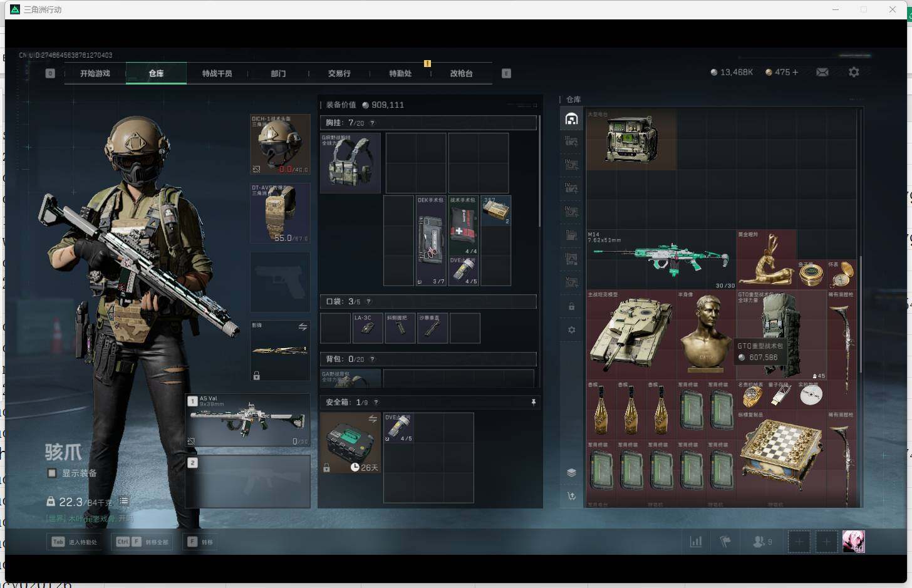The image size is (912, 588).
Task: Click the 装备价值 909,111 text
Action: tap(365, 105)
